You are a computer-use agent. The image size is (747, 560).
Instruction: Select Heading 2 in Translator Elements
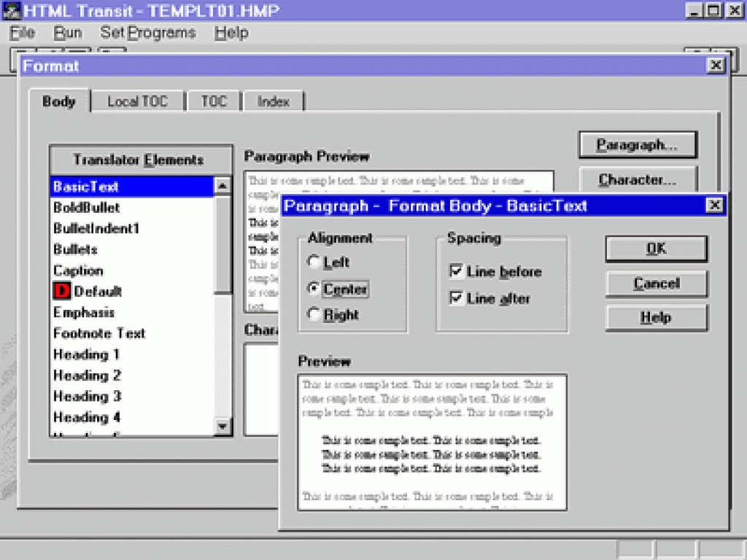[87, 376]
